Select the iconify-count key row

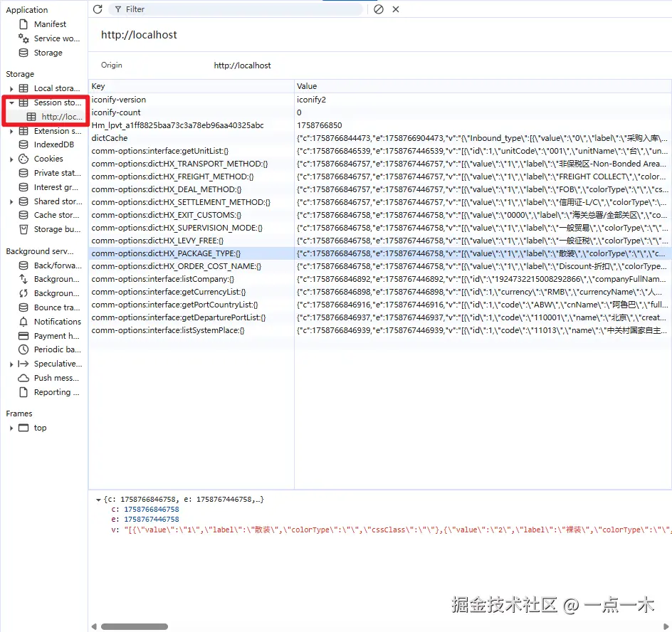pyautogui.click(x=191, y=112)
